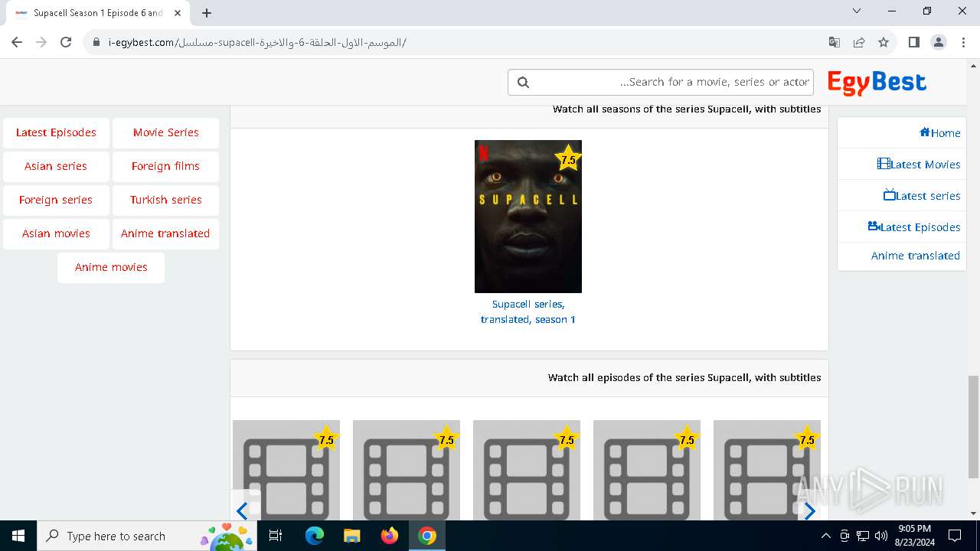Select the Latest Episodes red button
The width and height of the screenshot is (980, 551).
click(x=56, y=132)
